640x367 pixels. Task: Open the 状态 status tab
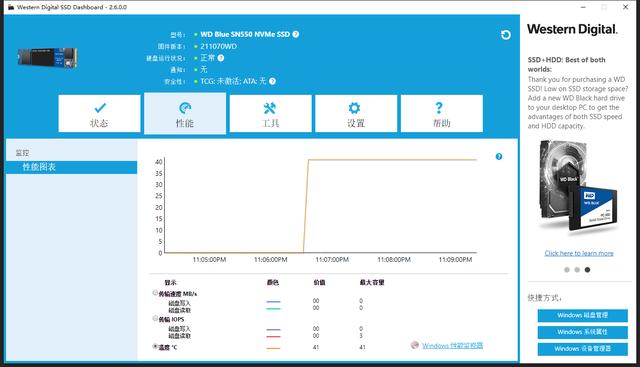(99, 113)
